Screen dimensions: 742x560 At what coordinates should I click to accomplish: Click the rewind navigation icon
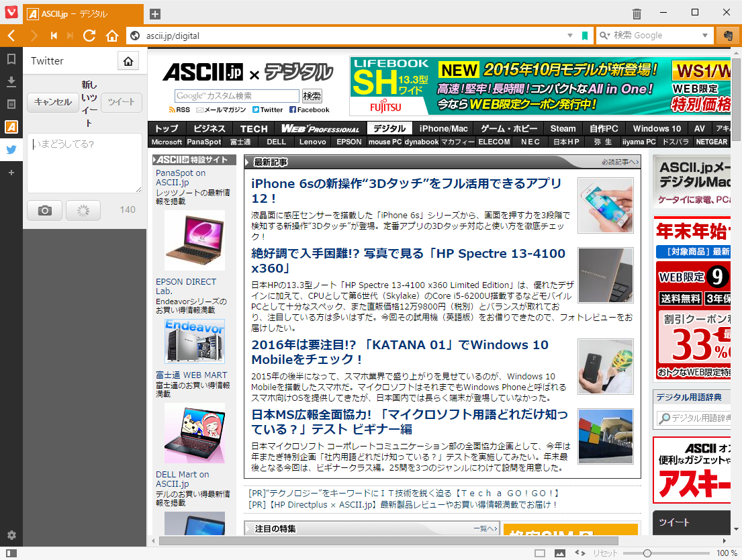click(54, 36)
